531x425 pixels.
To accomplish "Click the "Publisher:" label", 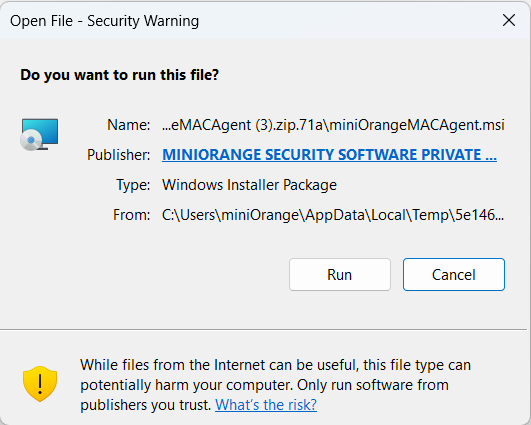I will pos(119,155).
